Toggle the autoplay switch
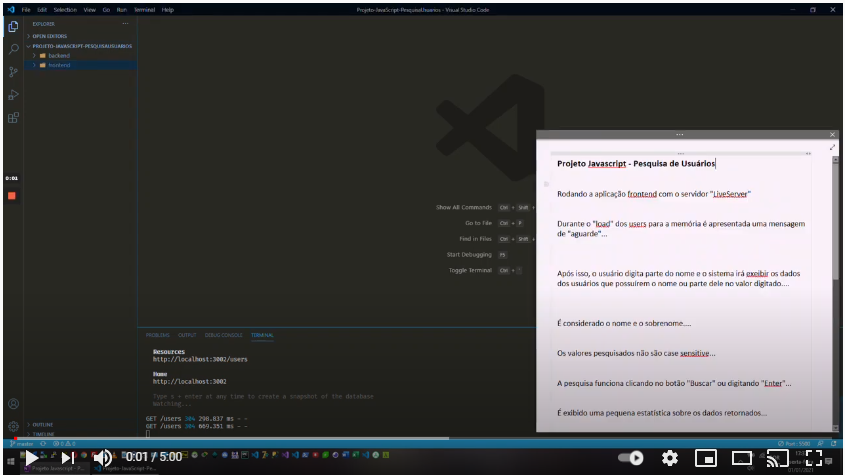Image resolution: width=845 pixels, height=475 pixels. (631, 458)
